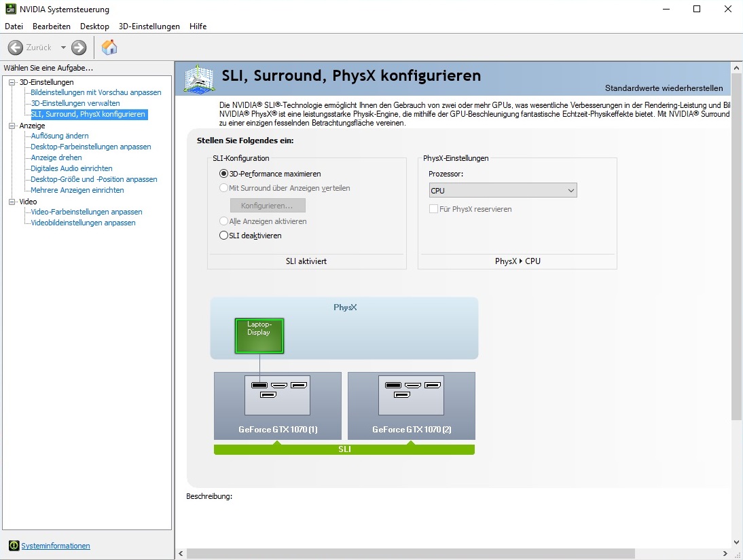
Task: Open Bildeinstellungen mit Vorschau anpassen
Action: coord(96,92)
